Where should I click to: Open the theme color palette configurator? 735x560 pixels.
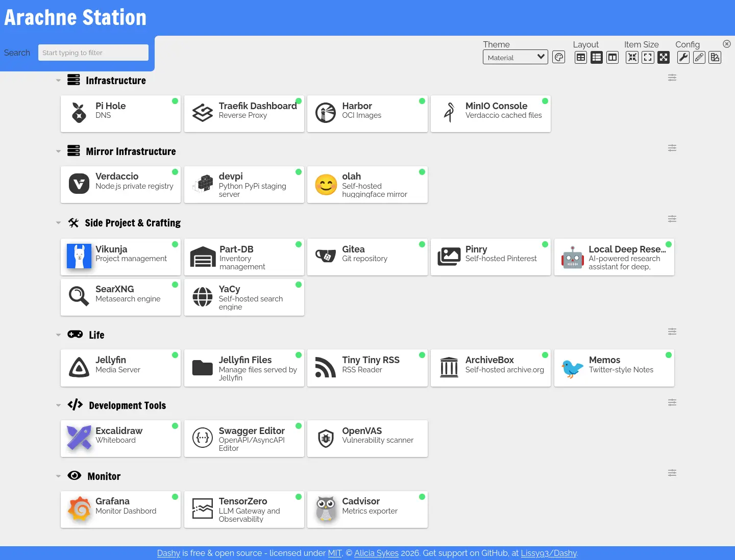pos(559,58)
